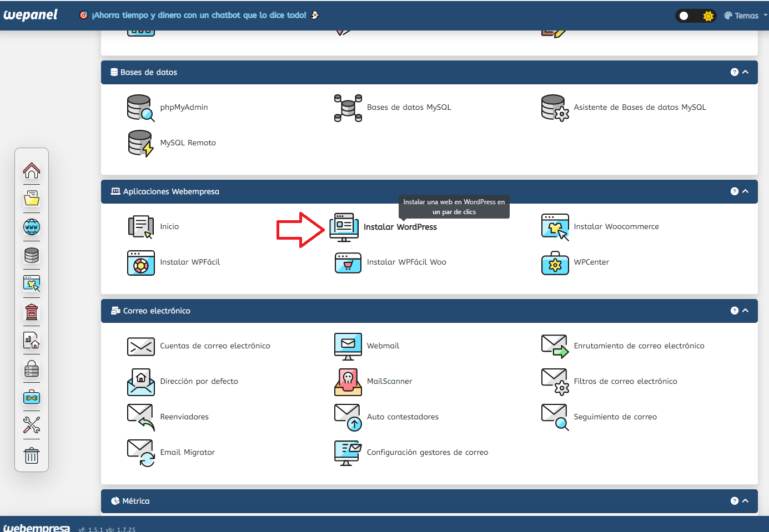Click the Seguimiento de correo text

click(x=615, y=417)
